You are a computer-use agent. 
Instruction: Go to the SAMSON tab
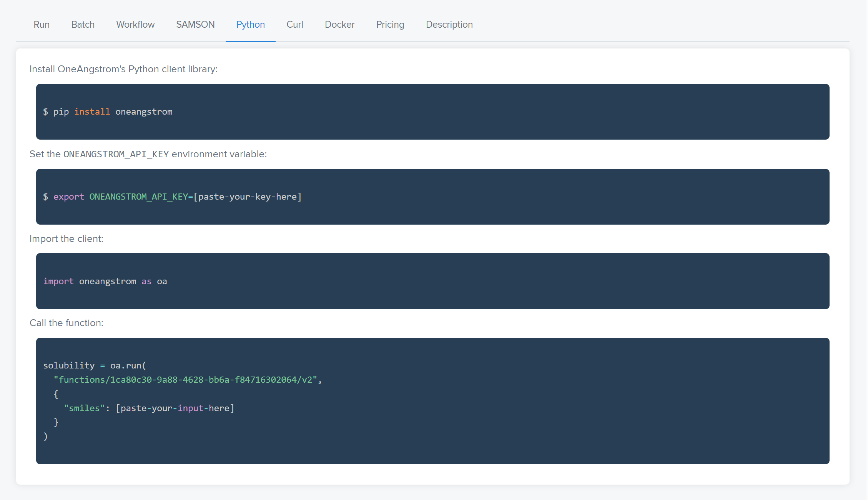(195, 25)
